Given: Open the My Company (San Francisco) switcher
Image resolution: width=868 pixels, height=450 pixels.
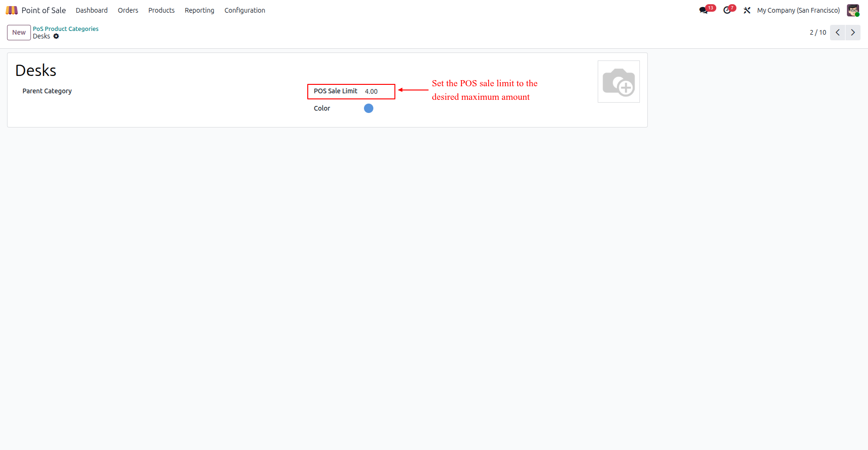Looking at the screenshot, I should click(798, 10).
